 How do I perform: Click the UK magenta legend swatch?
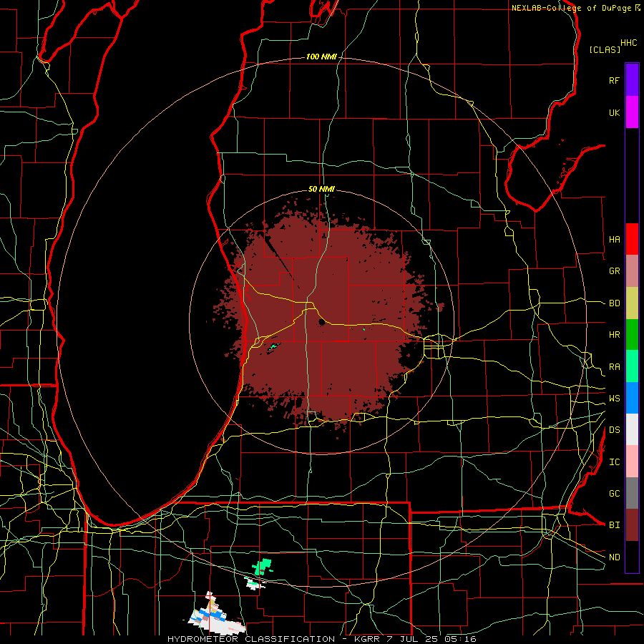632,112
